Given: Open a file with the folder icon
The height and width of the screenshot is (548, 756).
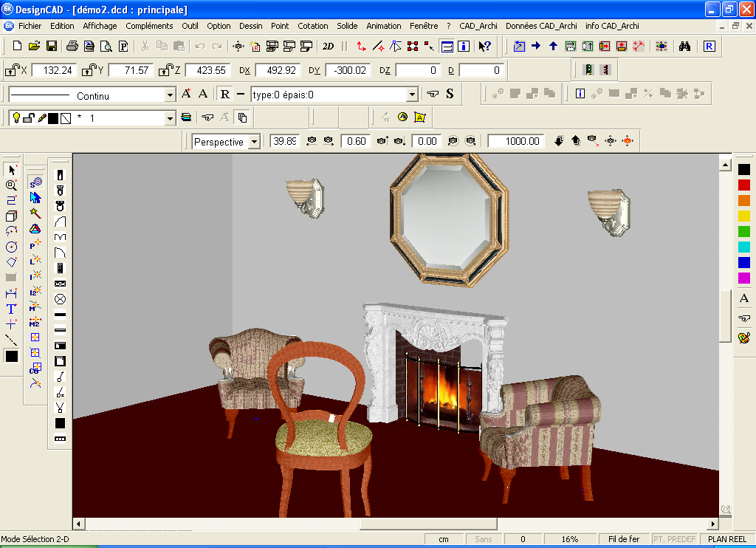Looking at the screenshot, I should click(34, 46).
